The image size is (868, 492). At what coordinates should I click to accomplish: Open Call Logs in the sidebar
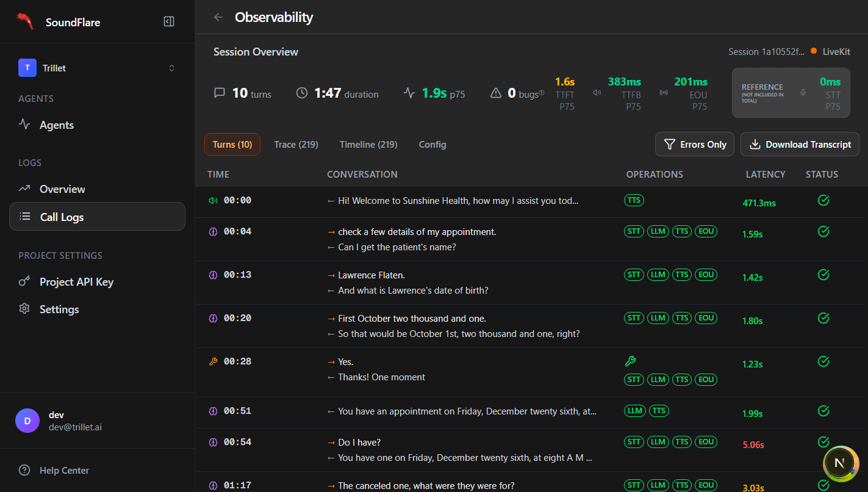click(x=98, y=217)
